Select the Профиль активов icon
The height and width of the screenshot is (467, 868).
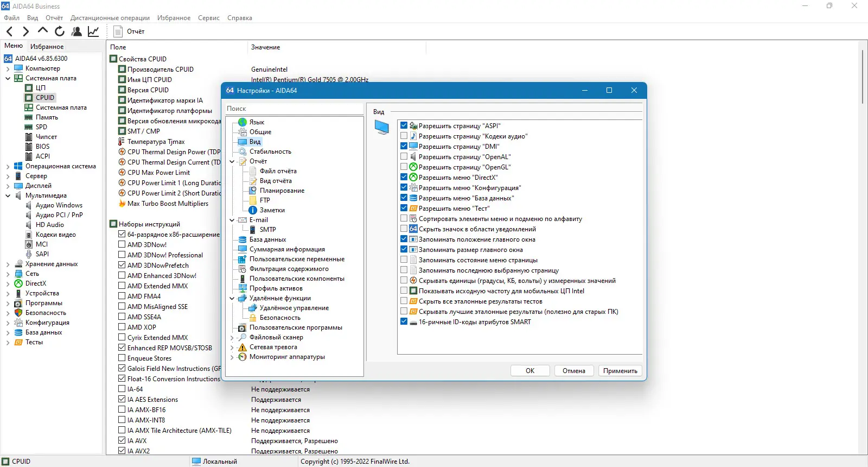[242, 288]
